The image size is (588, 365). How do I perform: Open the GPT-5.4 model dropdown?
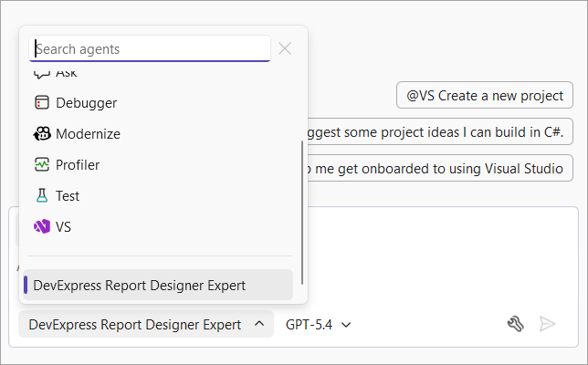(319, 325)
